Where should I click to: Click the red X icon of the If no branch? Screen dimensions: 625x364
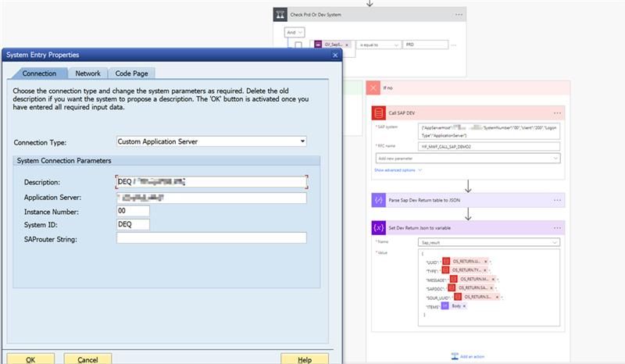tap(373, 87)
